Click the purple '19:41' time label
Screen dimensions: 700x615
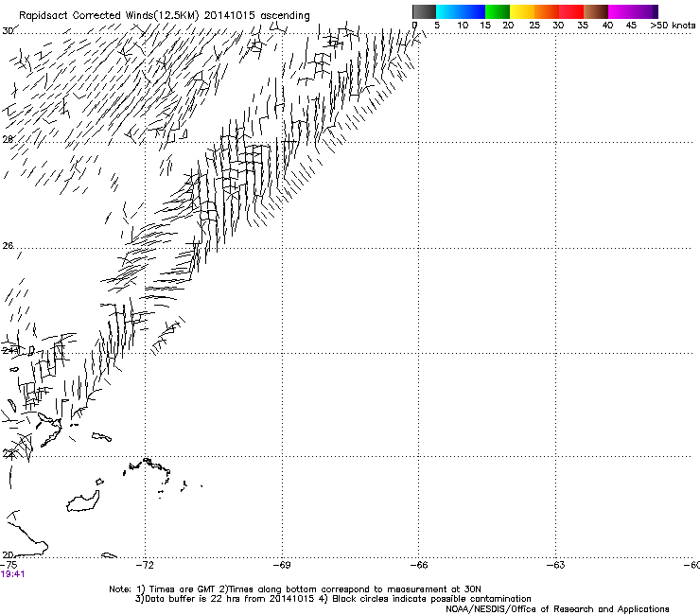[x=12, y=574]
